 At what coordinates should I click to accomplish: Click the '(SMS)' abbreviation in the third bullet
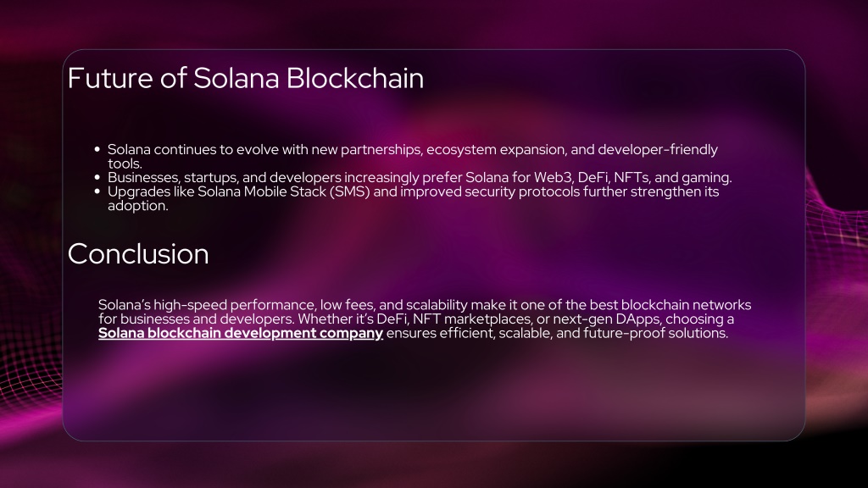[x=349, y=191]
